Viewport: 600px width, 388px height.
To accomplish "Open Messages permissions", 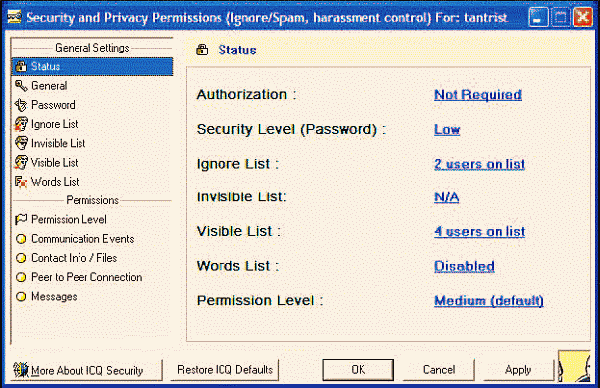I will pos(54,297).
